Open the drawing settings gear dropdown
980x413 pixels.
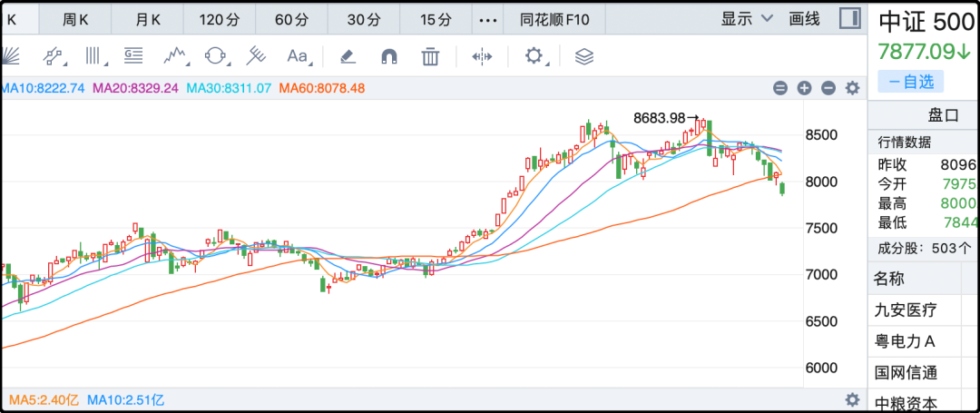535,56
